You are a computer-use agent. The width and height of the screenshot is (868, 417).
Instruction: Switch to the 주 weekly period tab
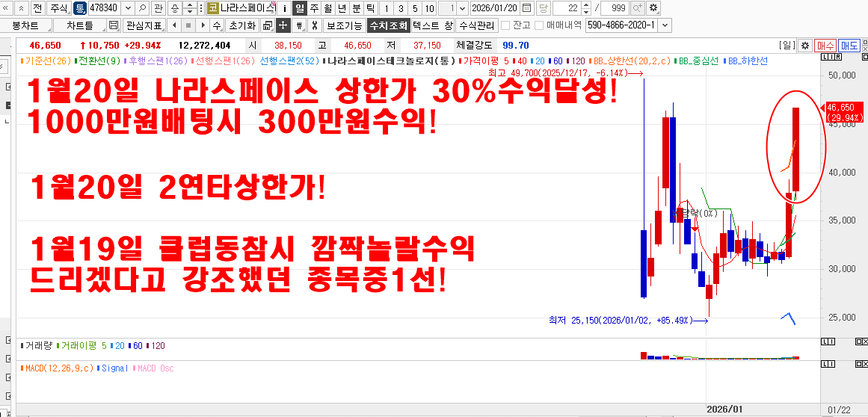point(313,8)
